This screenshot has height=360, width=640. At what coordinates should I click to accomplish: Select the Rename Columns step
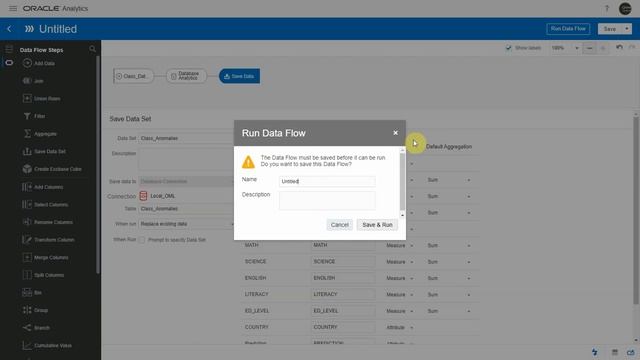pyautogui.click(x=48, y=222)
